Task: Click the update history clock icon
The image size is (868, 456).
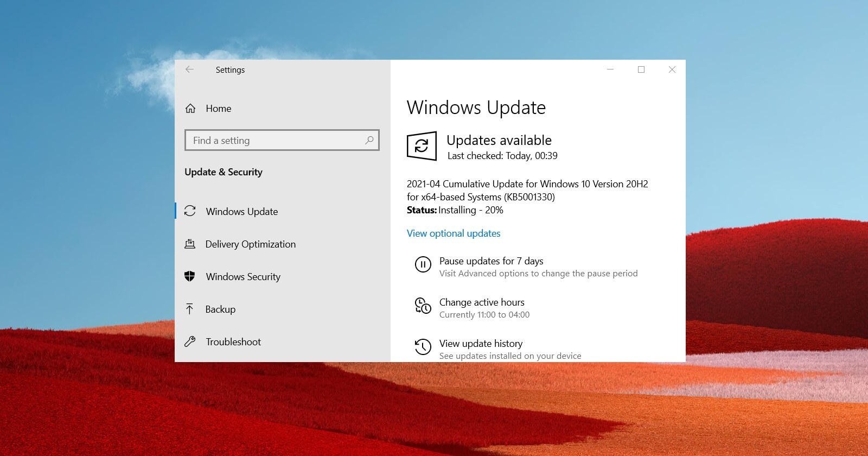Action: (423, 346)
